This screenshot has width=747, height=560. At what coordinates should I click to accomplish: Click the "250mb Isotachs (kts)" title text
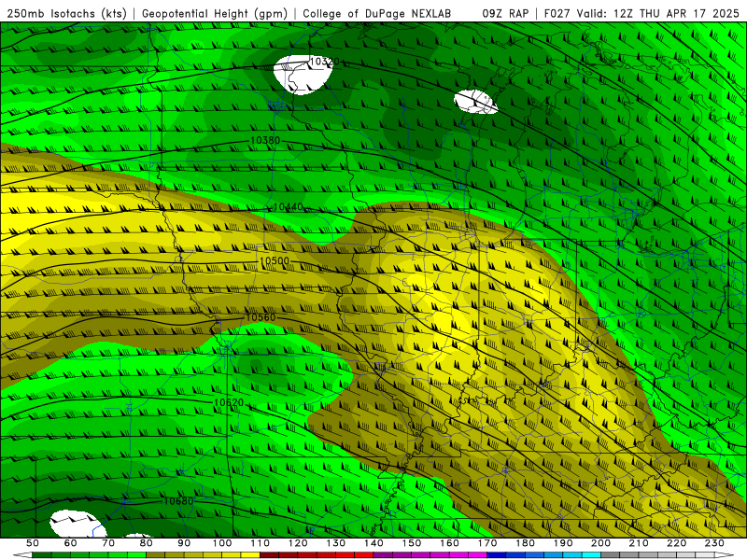tap(66, 14)
